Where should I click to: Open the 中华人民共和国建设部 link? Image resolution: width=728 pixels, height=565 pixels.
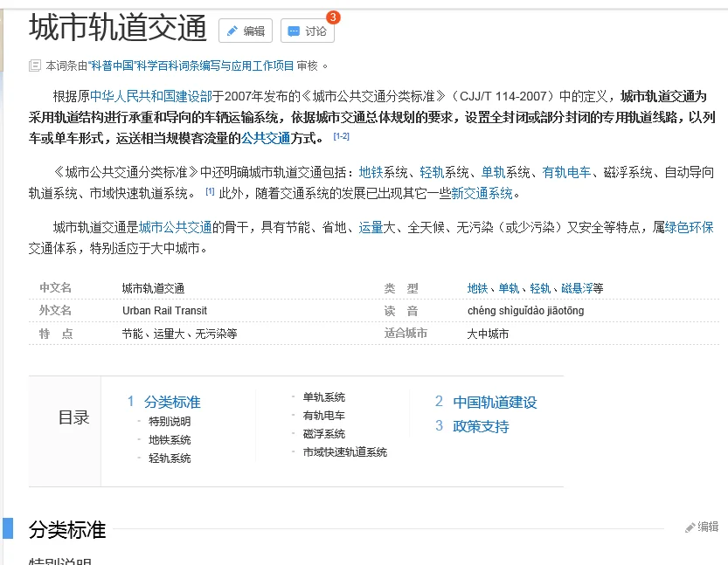(151, 97)
